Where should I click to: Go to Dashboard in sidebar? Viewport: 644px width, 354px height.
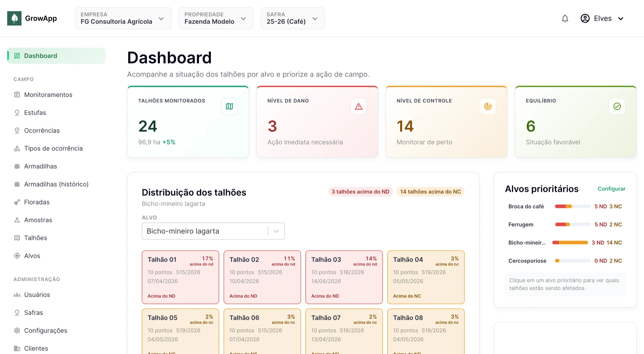coord(56,56)
